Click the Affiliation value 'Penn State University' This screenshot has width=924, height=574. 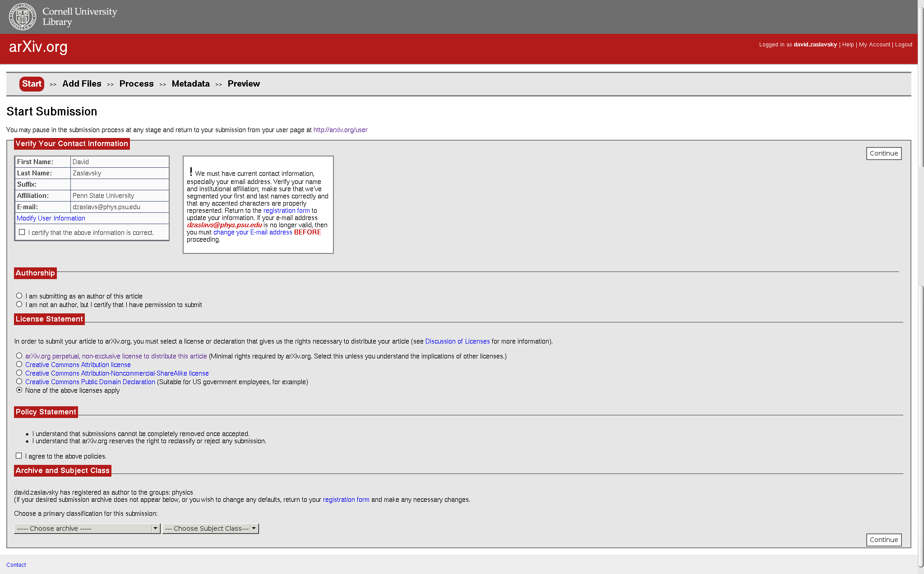click(x=103, y=196)
